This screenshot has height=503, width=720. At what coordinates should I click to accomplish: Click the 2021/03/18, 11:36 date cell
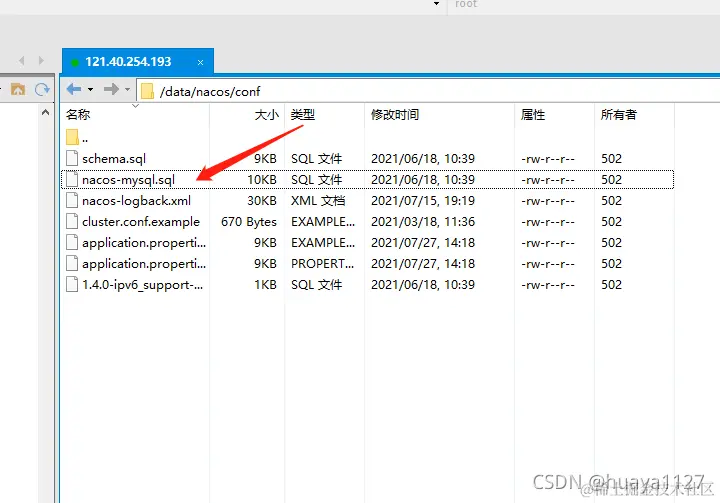pos(423,222)
